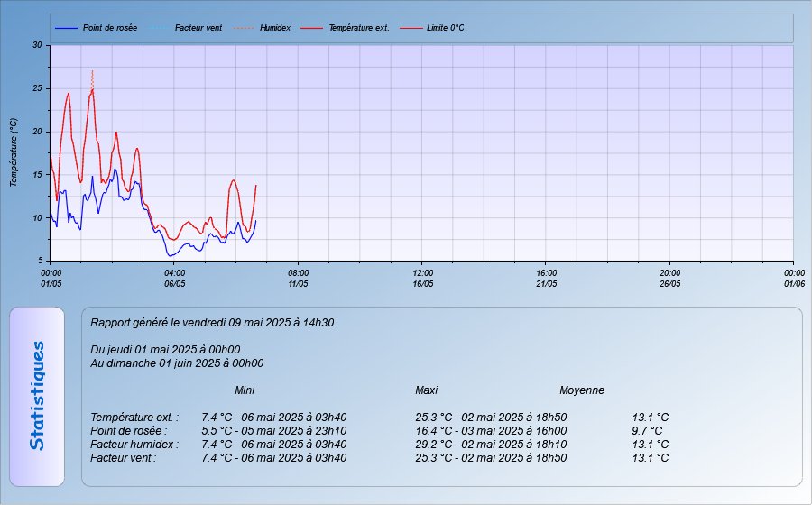Click the 15 value on the y-axis
The width and height of the screenshot is (812, 505).
click(37, 175)
